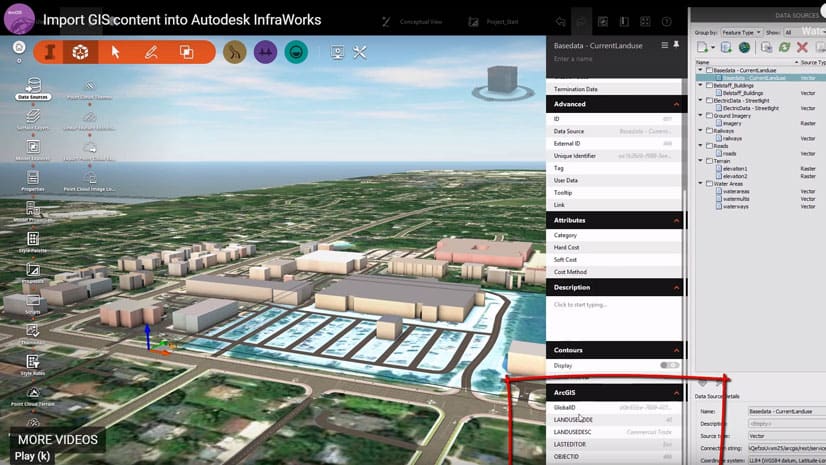This screenshot has width=826, height=465.
Task: Open the Group by Feature Type dropdown
Action: pyautogui.click(x=741, y=32)
